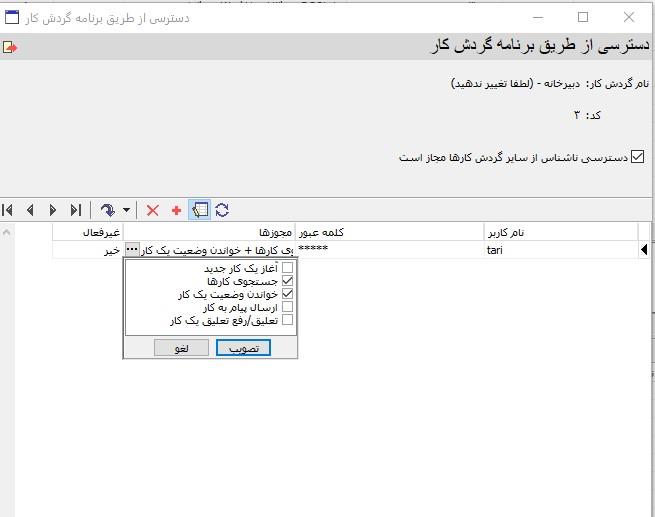Uncheck جستجوی کارها permission

pyautogui.click(x=288, y=281)
